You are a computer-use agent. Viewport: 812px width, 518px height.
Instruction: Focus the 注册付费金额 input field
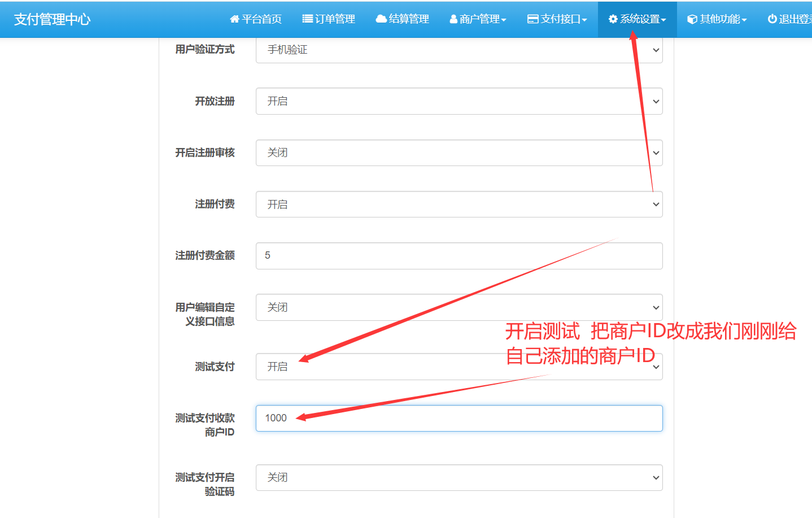459,256
